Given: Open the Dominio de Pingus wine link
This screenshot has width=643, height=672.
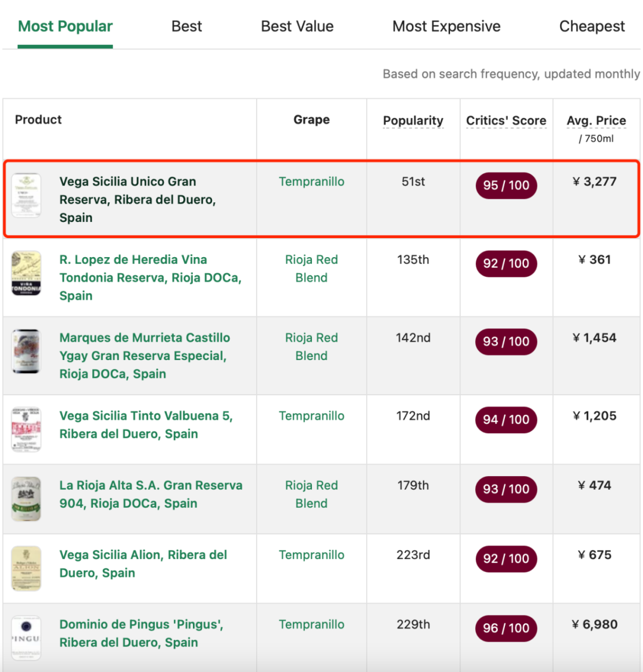Looking at the screenshot, I should click(x=141, y=633).
